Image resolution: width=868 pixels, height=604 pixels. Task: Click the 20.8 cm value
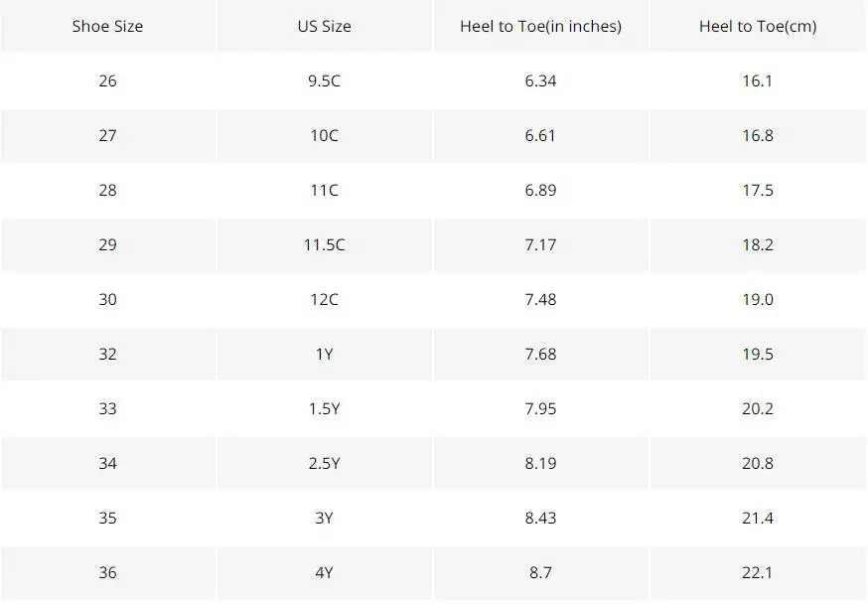[758, 463]
